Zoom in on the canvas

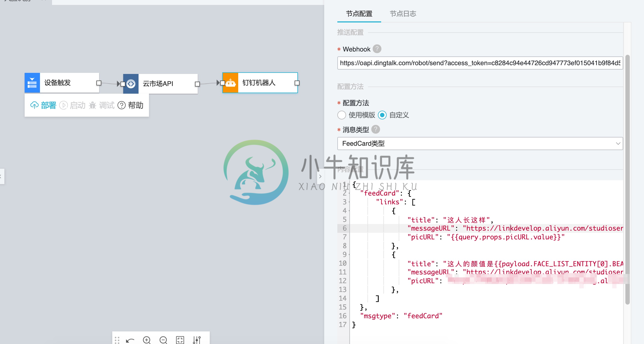click(x=147, y=340)
